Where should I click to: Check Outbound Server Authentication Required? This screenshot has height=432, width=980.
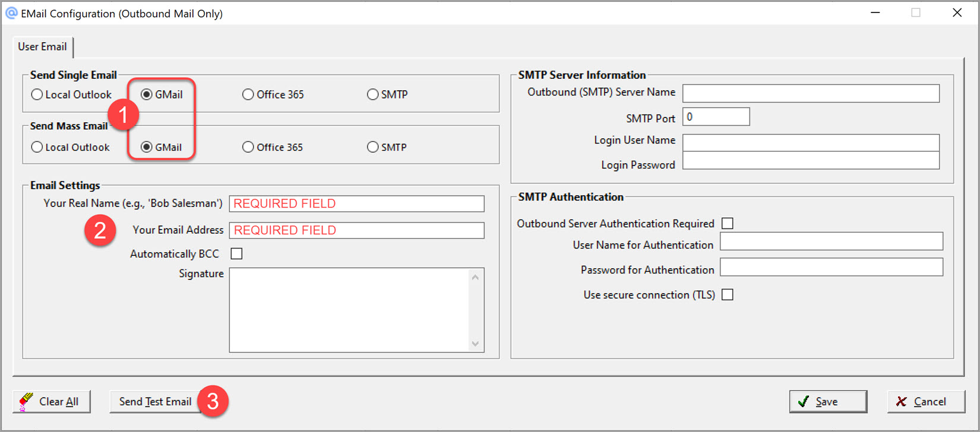coord(727,224)
